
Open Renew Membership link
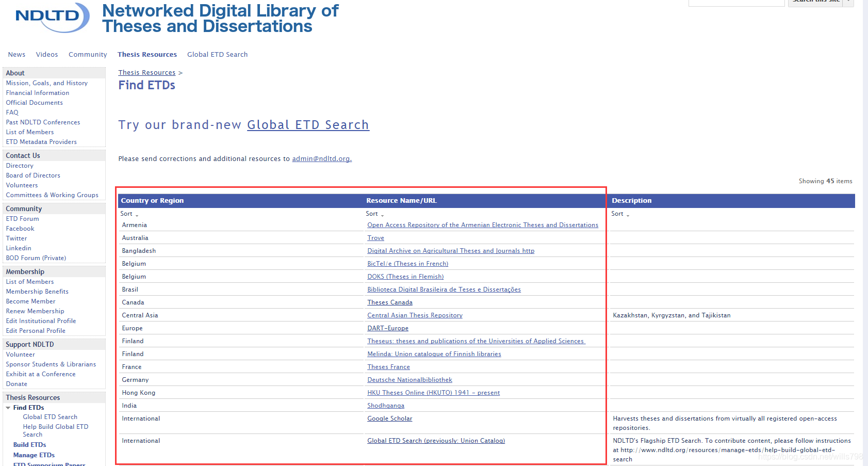(35, 311)
